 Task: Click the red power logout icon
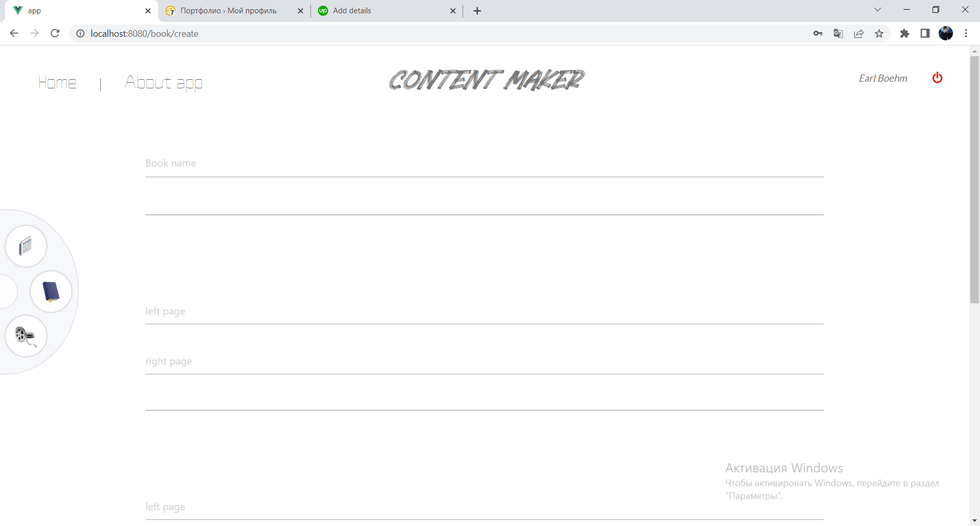tap(937, 78)
